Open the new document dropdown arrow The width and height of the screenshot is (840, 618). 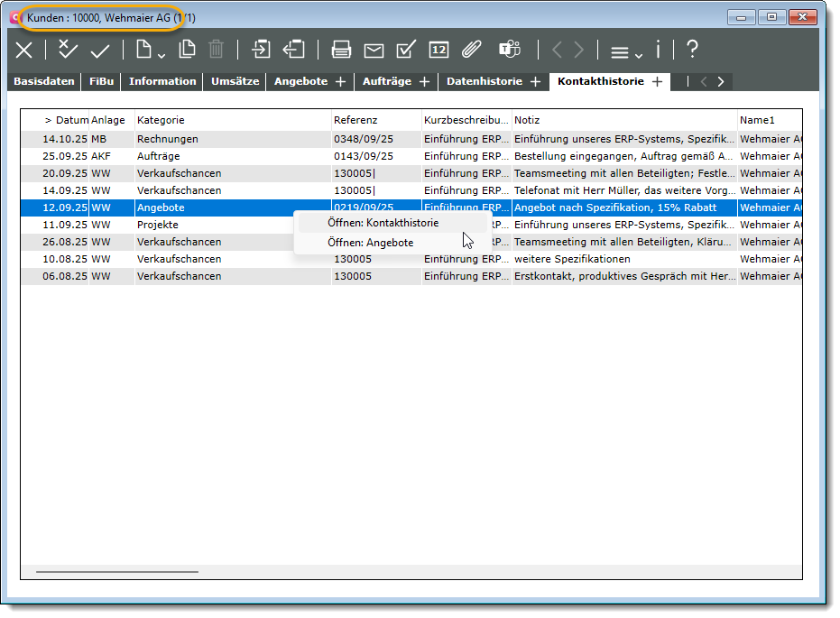[x=161, y=55]
